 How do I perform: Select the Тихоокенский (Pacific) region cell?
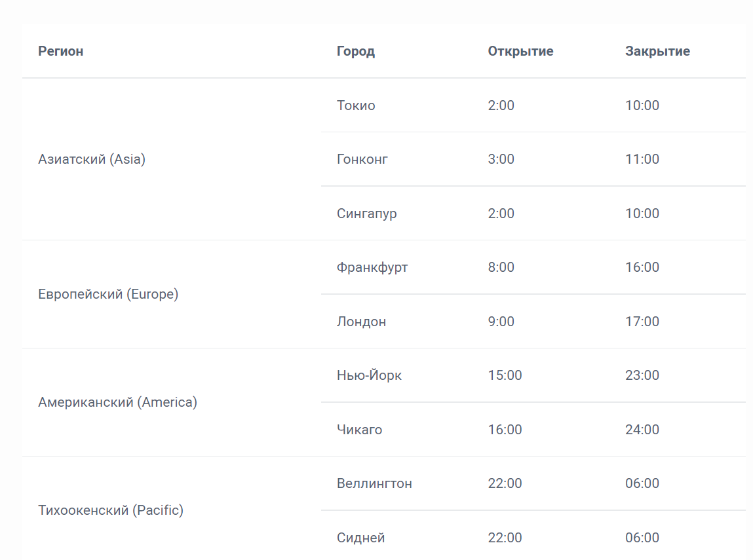click(111, 510)
